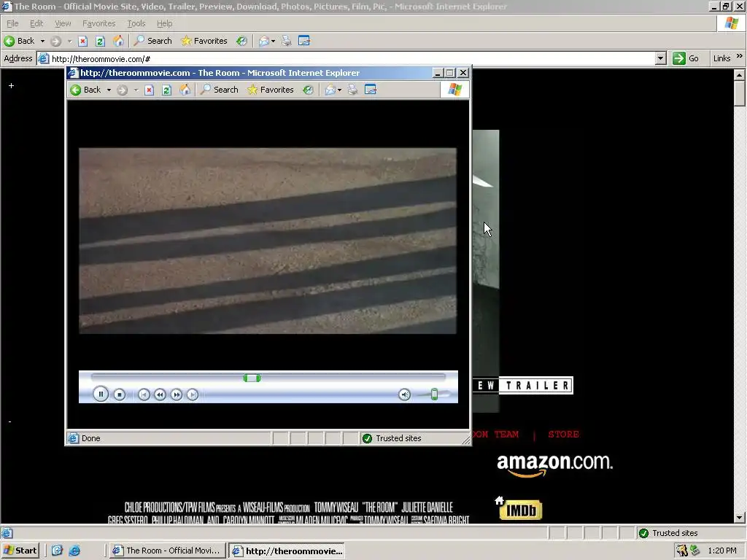747x560 pixels.
Task: Click the Previous track button in player
Action: pyautogui.click(x=144, y=394)
